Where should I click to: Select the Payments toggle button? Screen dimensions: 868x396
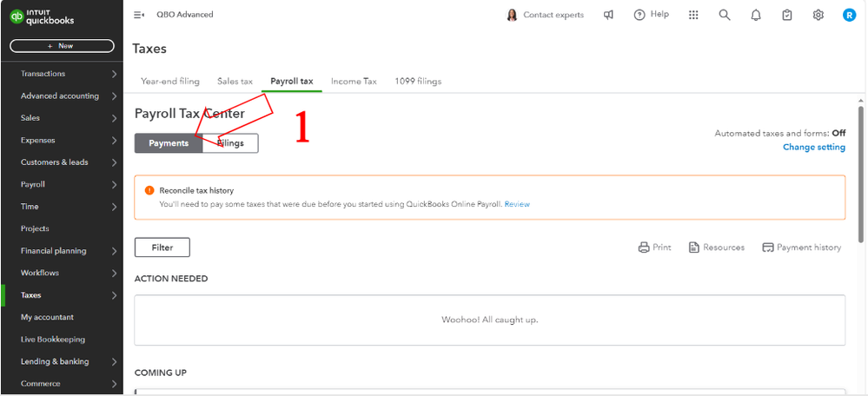coord(169,143)
